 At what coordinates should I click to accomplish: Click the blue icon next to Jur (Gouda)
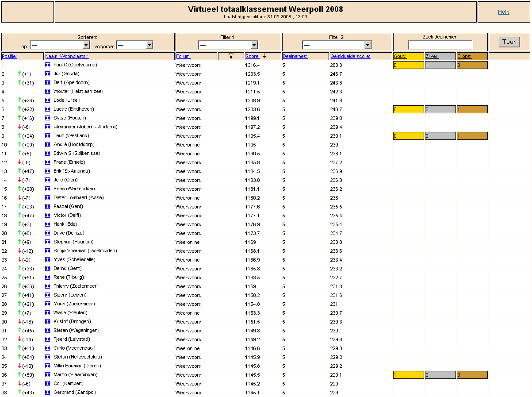(48, 73)
